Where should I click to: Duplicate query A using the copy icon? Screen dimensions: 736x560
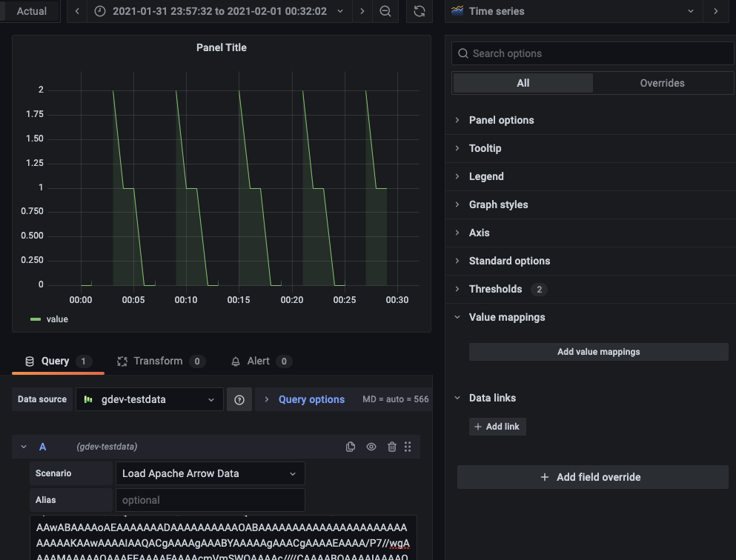pyautogui.click(x=350, y=447)
